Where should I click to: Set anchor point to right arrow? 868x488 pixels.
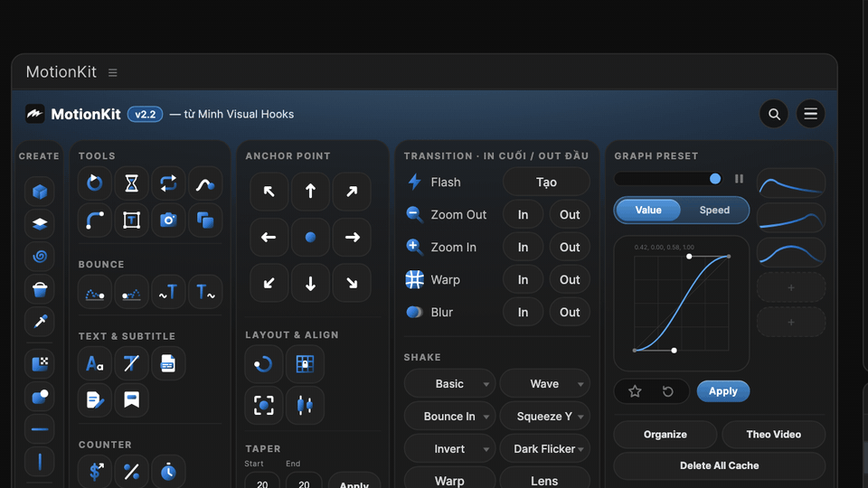[x=352, y=238]
